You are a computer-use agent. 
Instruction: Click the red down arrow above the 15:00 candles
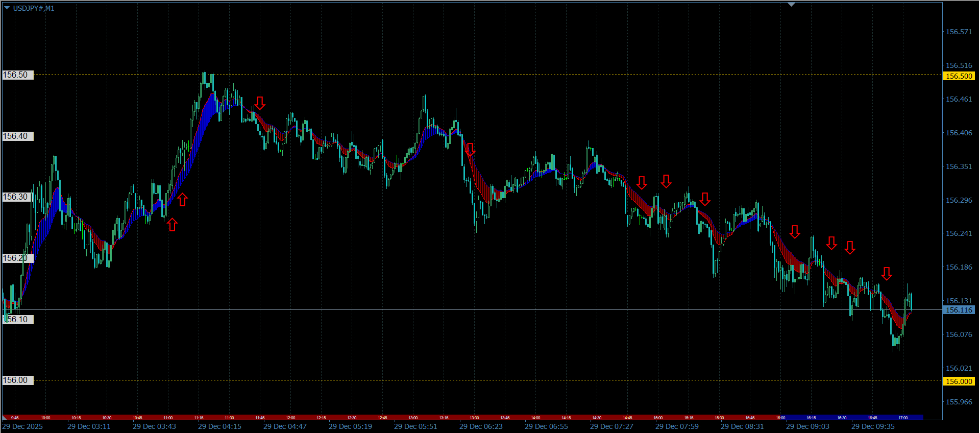(x=666, y=181)
